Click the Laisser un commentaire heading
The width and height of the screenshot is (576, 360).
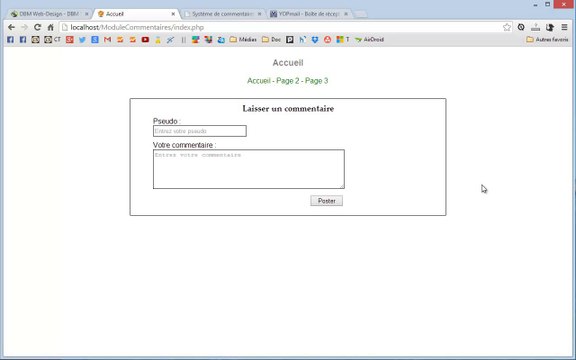(x=288, y=109)
